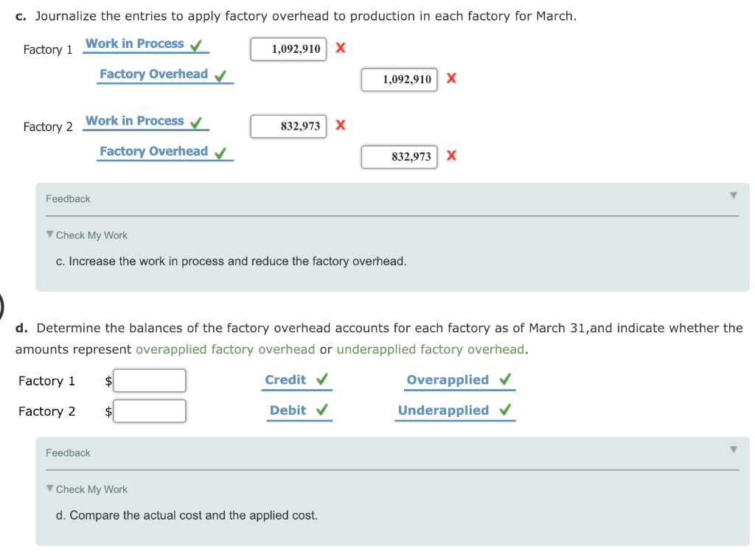Click green checkmark next to Debit
755x560 pixels.
(x=322, y=410)
